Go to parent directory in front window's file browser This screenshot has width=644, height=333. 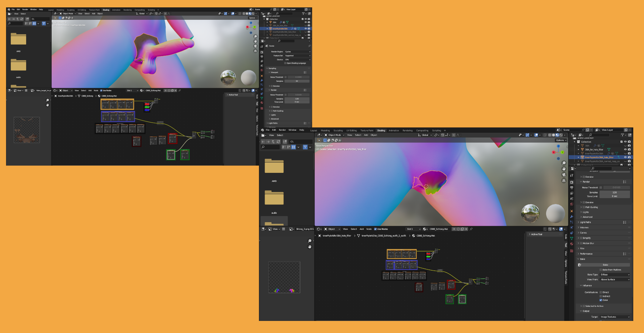[273, 142]
